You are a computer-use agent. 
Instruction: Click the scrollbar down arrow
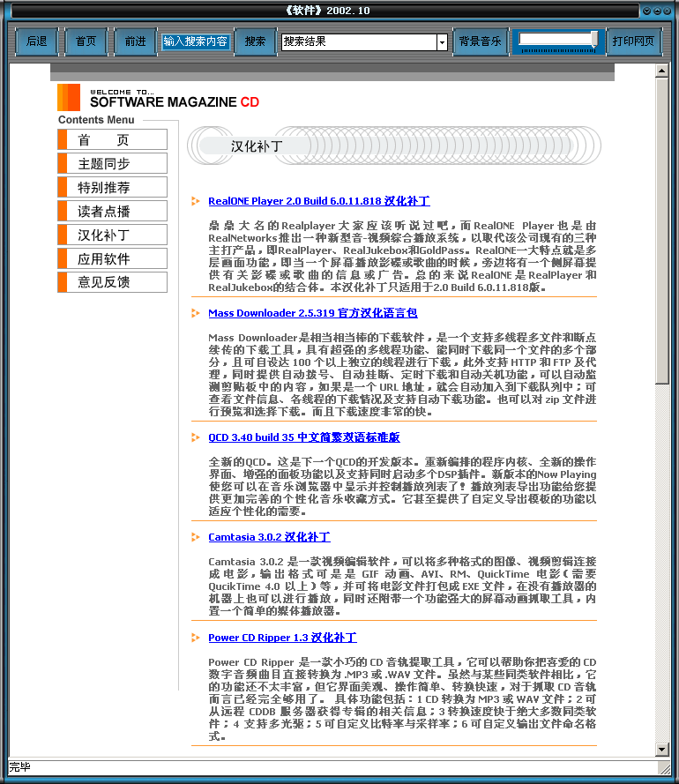662,749
